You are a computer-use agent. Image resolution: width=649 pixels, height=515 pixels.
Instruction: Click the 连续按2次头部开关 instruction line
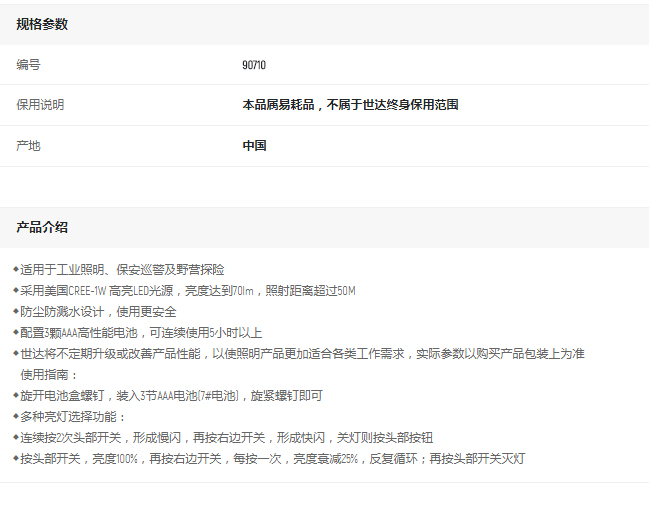point(226,438)
